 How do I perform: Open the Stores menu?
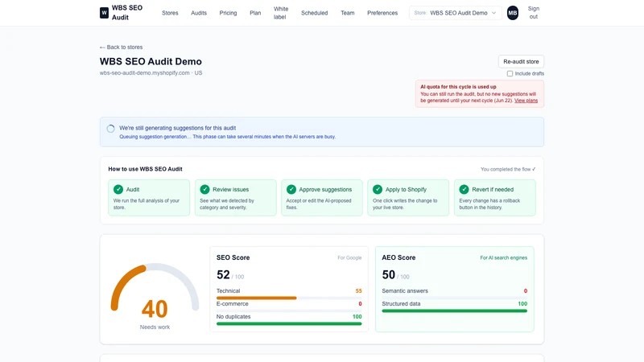tap(170, 13)
